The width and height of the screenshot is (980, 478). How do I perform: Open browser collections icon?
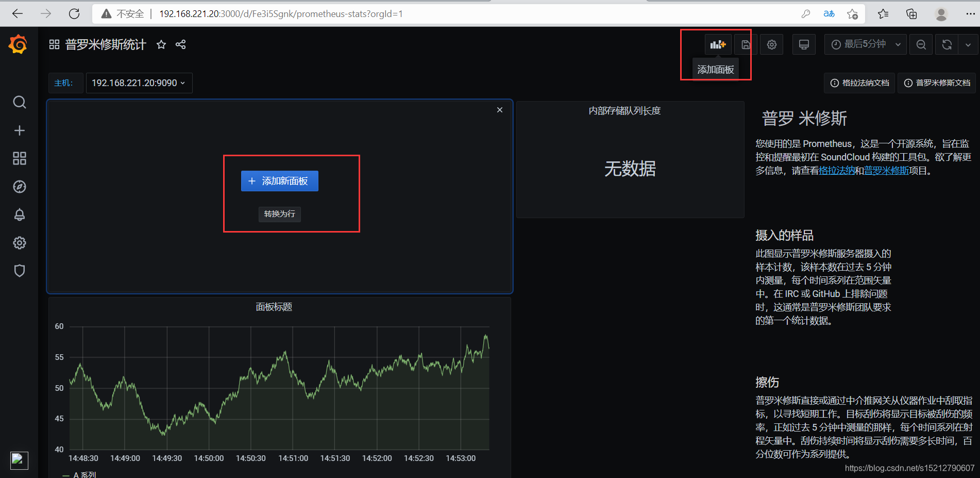click(911, 14)
